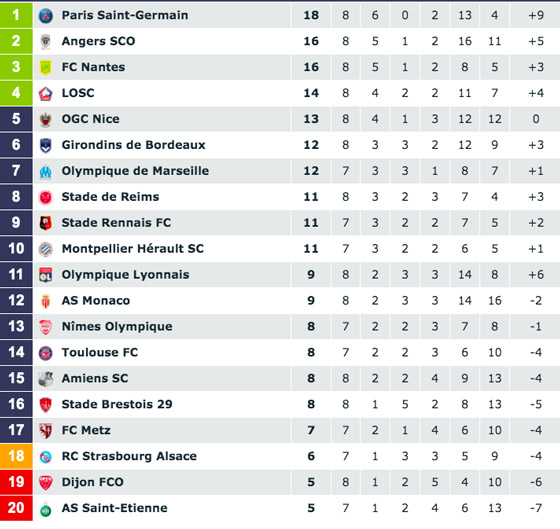Click the red rank 20 position badge
This screenshot has width=560, height=529.
coord(16,508)
